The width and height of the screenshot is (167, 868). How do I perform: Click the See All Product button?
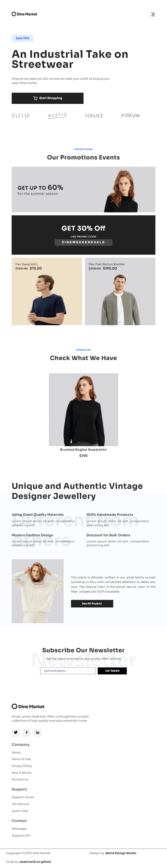(x=92, y=603)
